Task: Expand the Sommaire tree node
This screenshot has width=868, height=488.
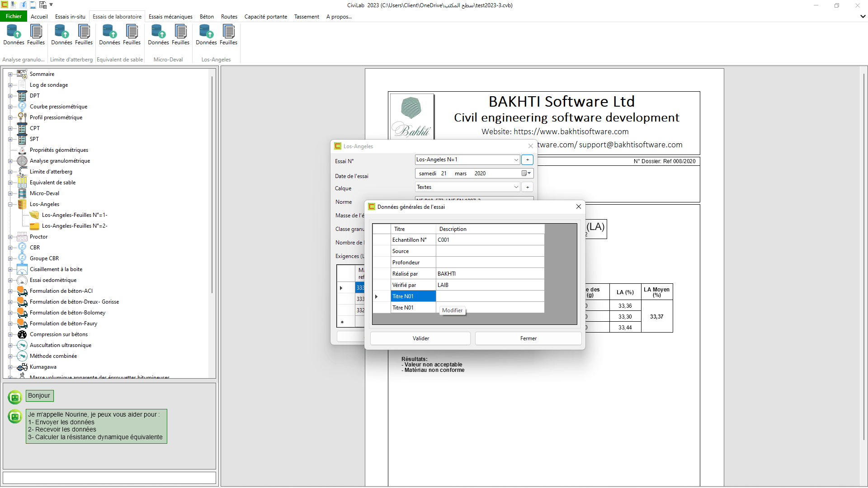Action: 10,74
